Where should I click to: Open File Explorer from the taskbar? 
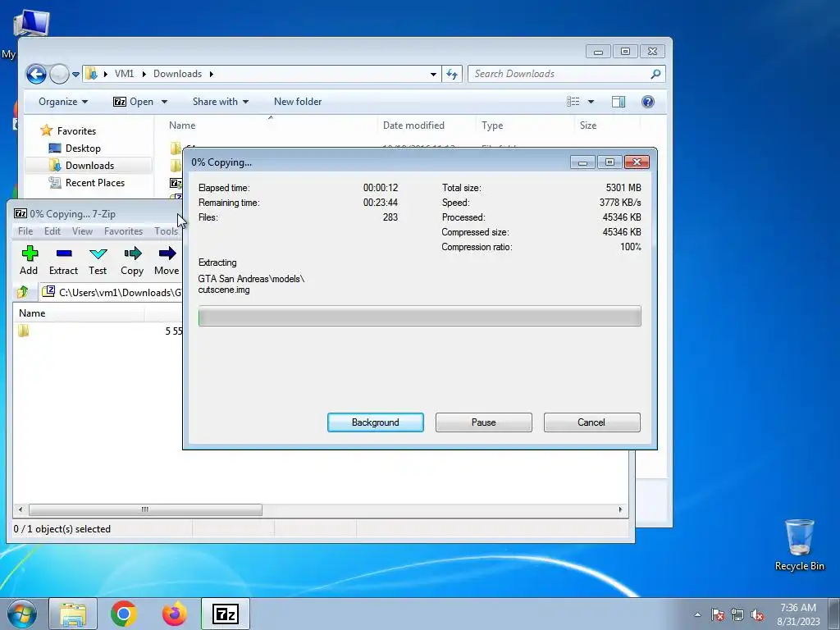click(73, 614)
